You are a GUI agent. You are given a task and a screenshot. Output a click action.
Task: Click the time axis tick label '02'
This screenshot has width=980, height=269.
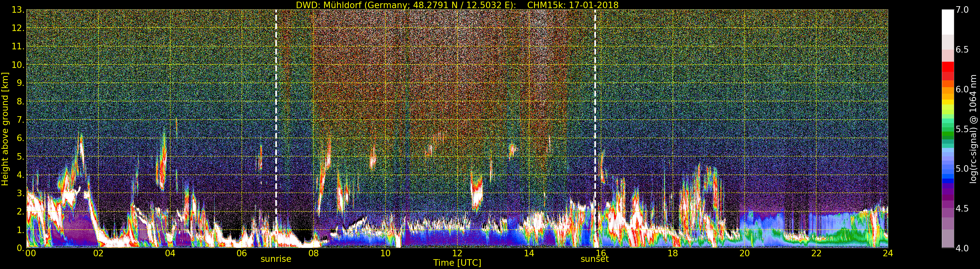click(x=99, y=253)
